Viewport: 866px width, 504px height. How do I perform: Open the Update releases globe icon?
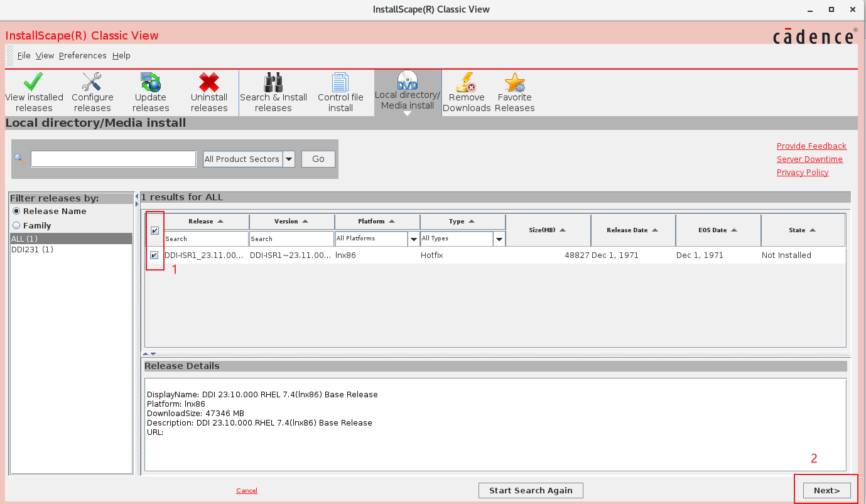[151, 83]
